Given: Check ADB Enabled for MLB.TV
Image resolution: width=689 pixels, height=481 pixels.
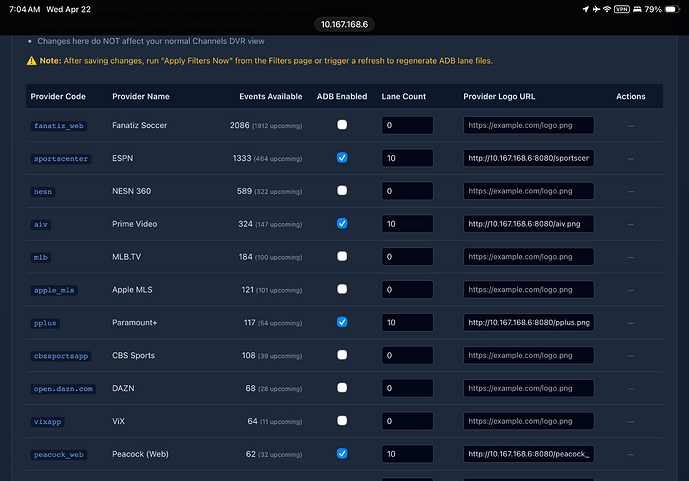Looking at the screenshot, I should coord(342,256).
